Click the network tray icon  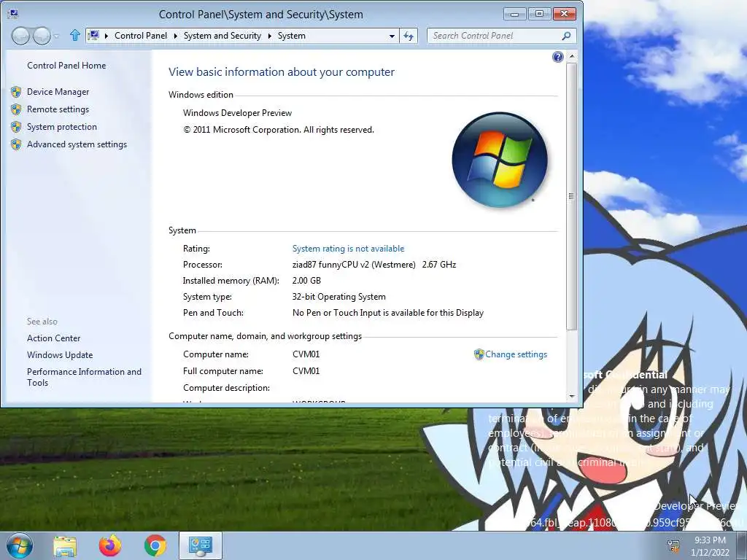[x=673, y=545]
